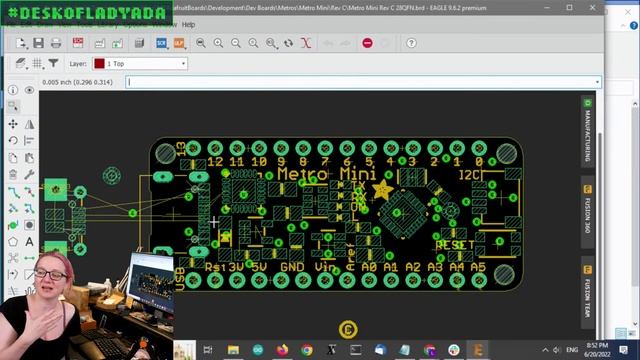The width and height of the screenshot is (640, 360).
Task: Click the red X ripup icon
Action: 306,43
